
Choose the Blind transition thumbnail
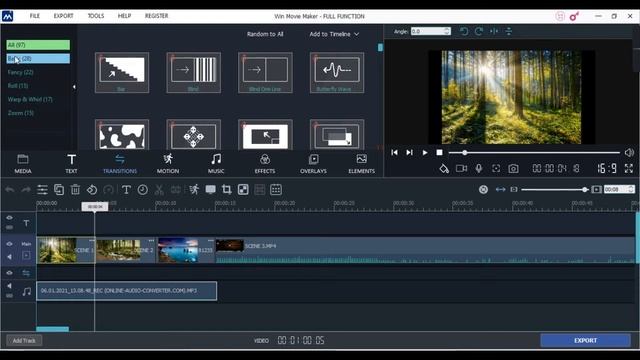click(193, 72)
